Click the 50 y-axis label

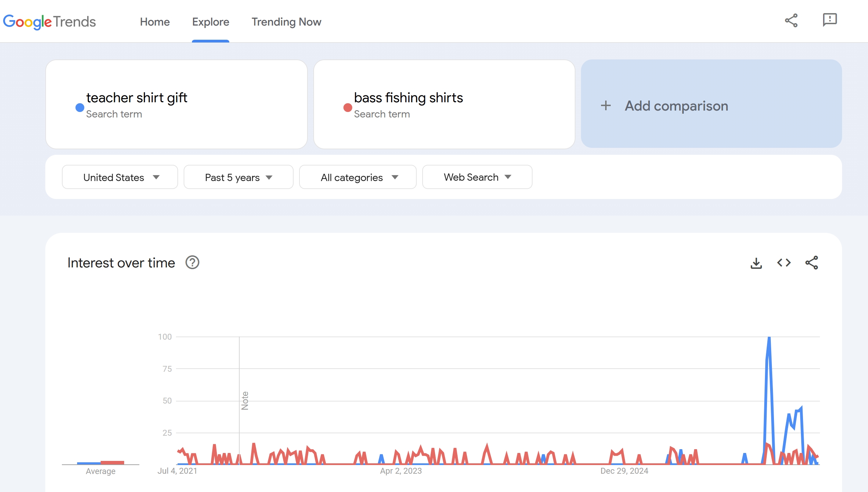coord(167,401)
